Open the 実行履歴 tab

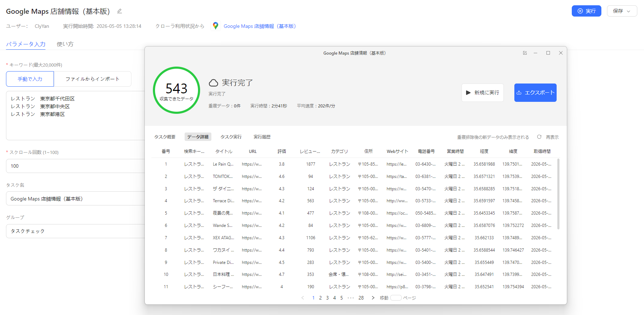[262, 137]
